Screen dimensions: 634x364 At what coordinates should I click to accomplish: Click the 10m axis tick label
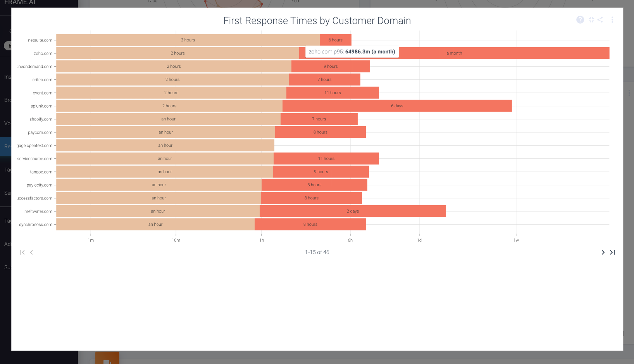[176, 240]
